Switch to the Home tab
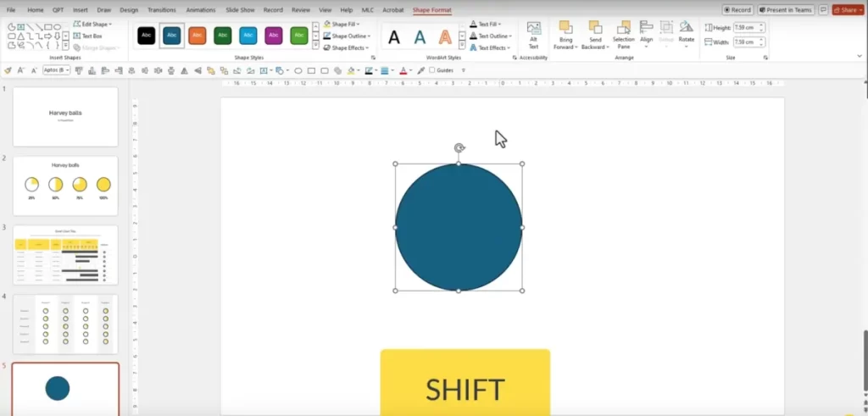The image size is (868, 416). tap(36, 10)
